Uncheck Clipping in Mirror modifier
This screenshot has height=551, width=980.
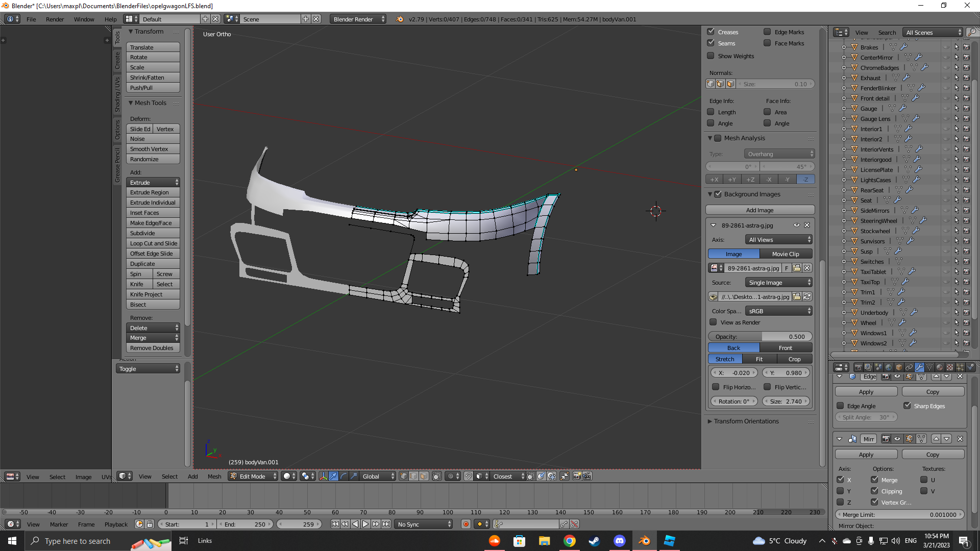(x=874, y=491)
